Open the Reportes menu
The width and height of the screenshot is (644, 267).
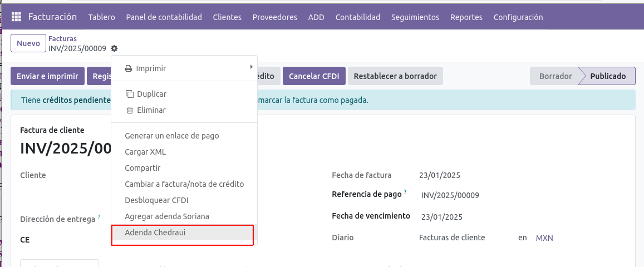(x=466, y=17)
